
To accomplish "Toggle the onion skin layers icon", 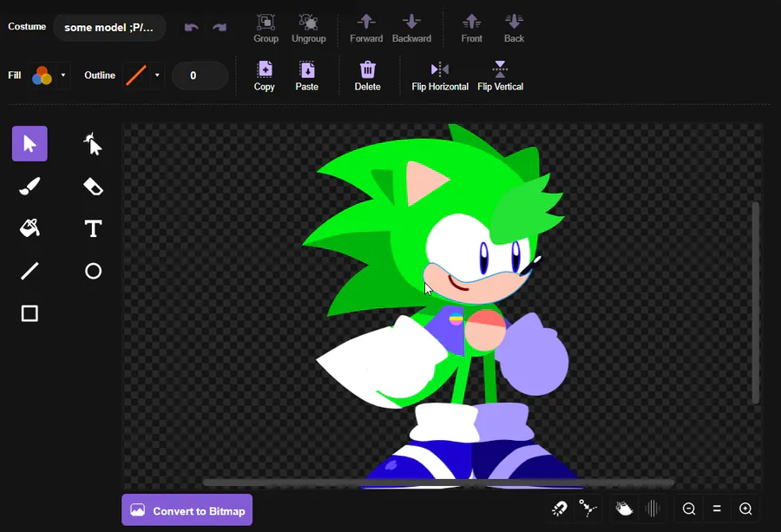I will 624,509.
